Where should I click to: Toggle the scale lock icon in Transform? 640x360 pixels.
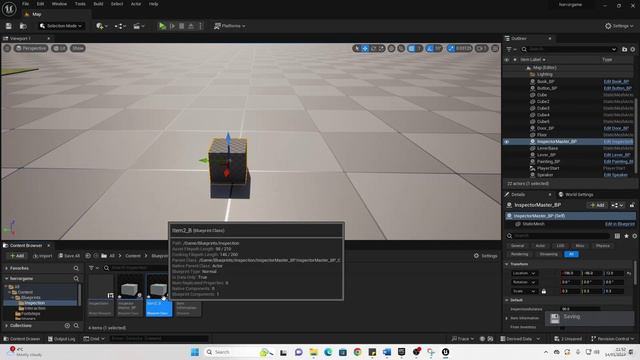(543, 291)
